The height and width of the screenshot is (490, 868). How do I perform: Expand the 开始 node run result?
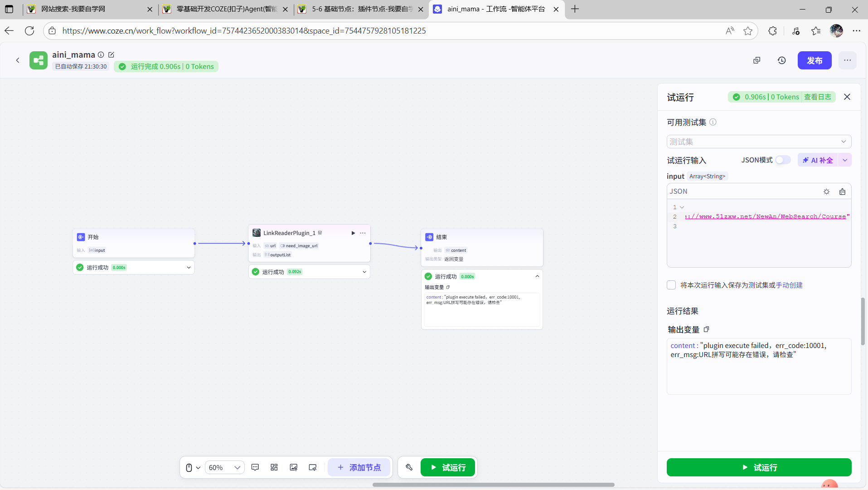[189, 268]
